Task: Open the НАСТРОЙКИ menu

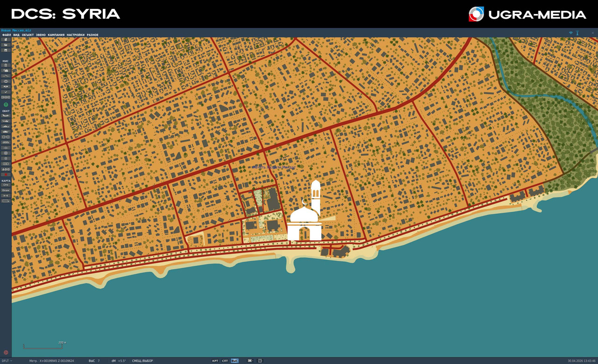Action: [x=76, y=35]
